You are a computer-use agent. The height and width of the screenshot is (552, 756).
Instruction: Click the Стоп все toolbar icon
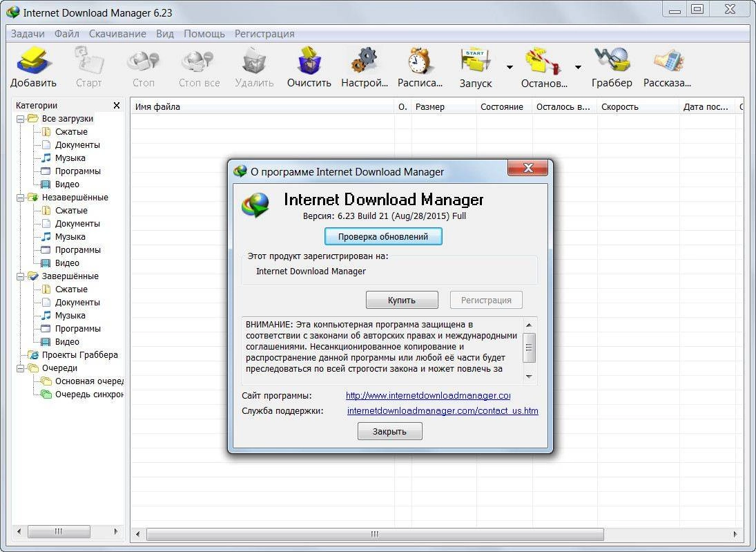tap(198, 60)
